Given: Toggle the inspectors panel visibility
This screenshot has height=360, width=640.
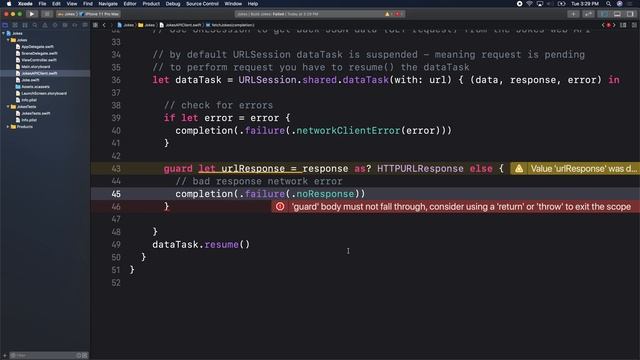Looking at the screenshot, I should tap(631, 14).
